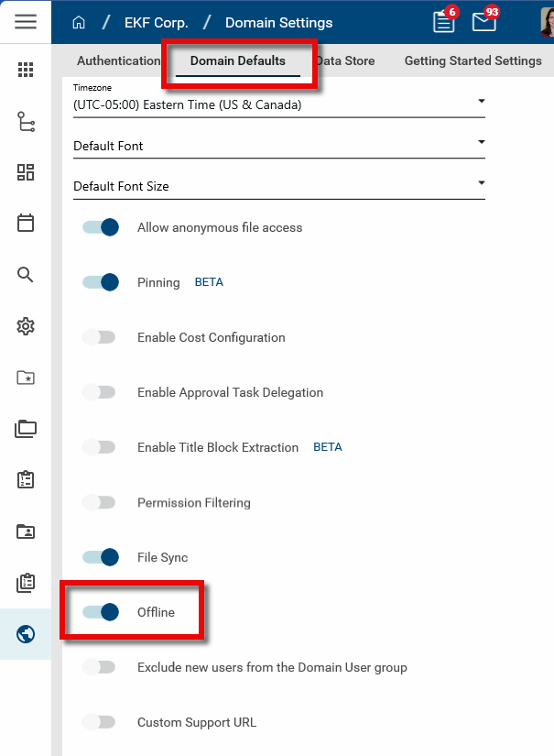Open the dashboard tiles icon in sidebar
Viewport: 554px width, 756px height.
pyautogui.click(x=26, y=172)
